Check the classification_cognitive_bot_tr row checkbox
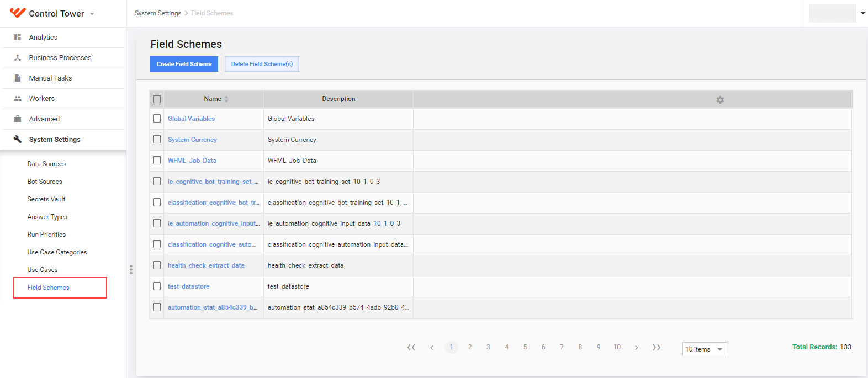 157,203
